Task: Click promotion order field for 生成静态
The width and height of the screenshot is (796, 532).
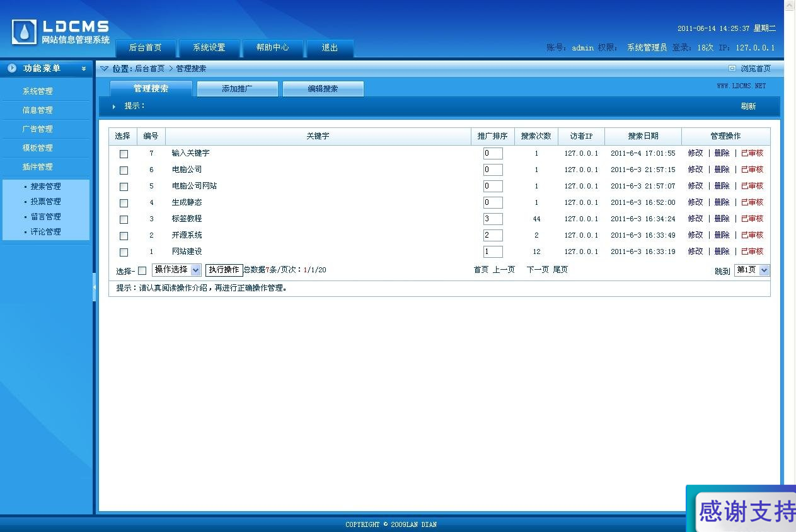Action: point(493,202)
